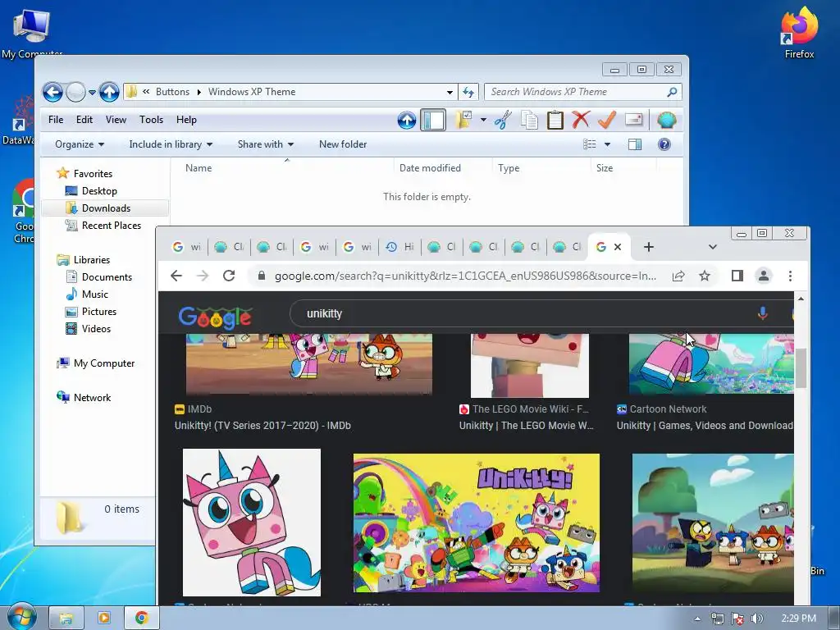
Task: Select Downloads in Favorites
Action: point(106,208)
